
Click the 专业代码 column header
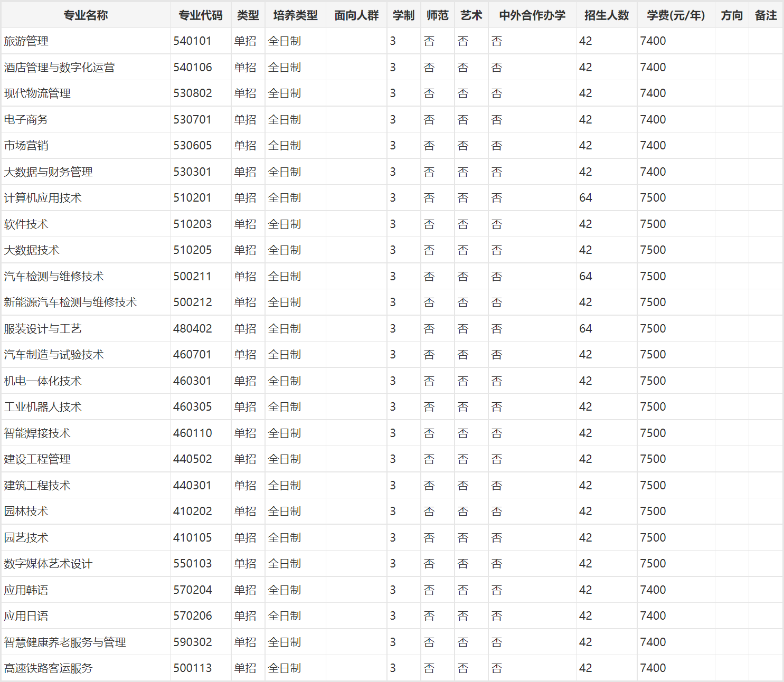coord(201,15)
